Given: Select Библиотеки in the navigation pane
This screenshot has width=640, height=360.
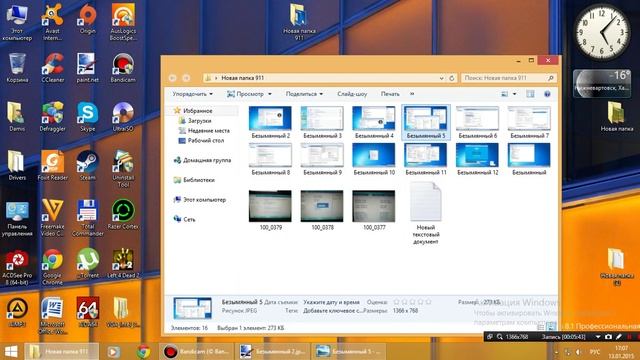Looking at the screenshot, I should (x=198, y=180).
